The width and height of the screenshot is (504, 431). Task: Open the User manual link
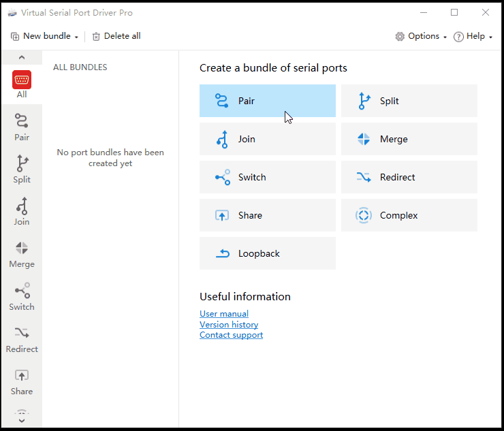click(x=224, y=314)
